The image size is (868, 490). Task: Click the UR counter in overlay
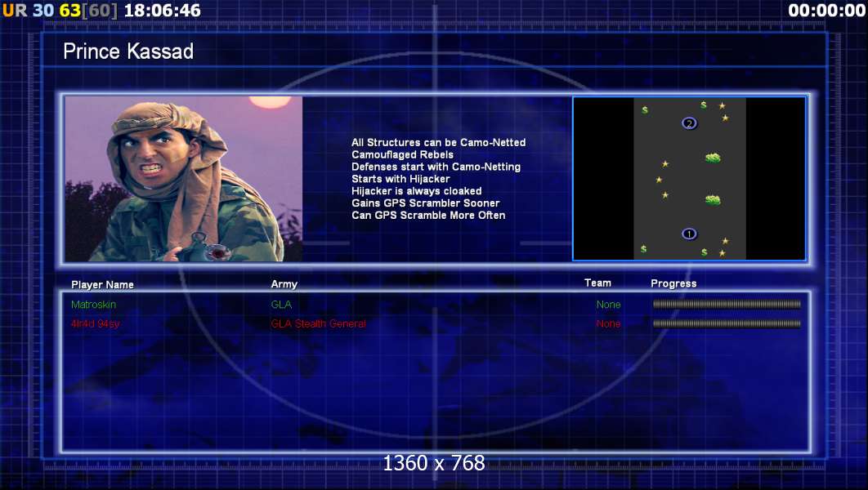pos(15,10)
